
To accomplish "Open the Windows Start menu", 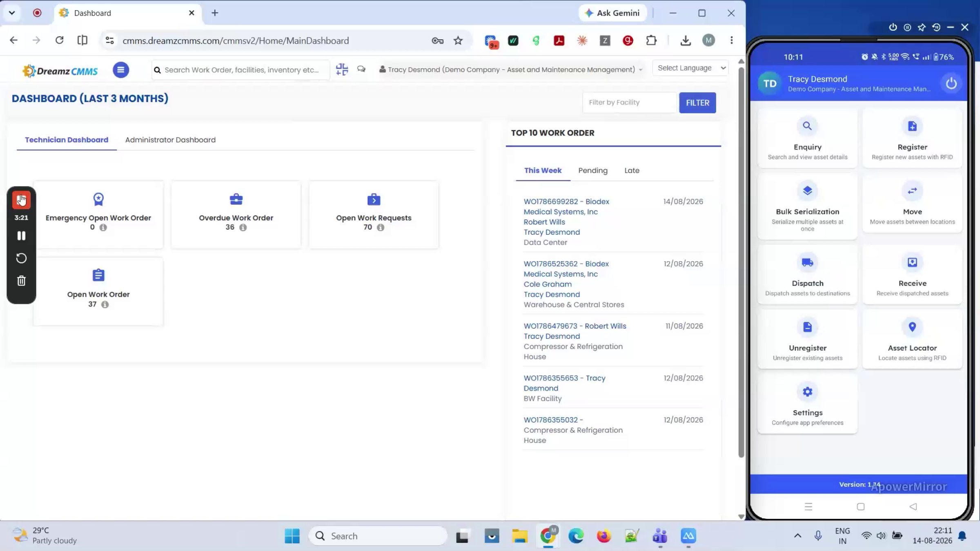I will click(292, 536).
